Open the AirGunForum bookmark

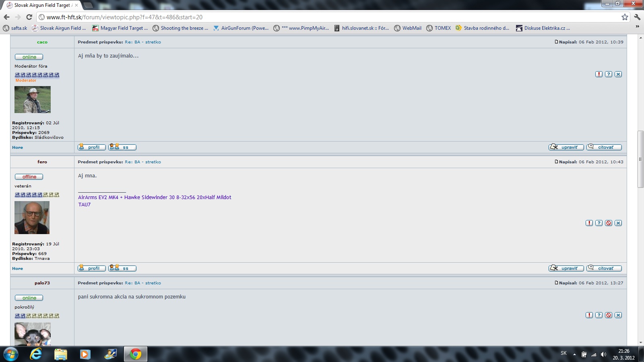(x=241, y=28)
